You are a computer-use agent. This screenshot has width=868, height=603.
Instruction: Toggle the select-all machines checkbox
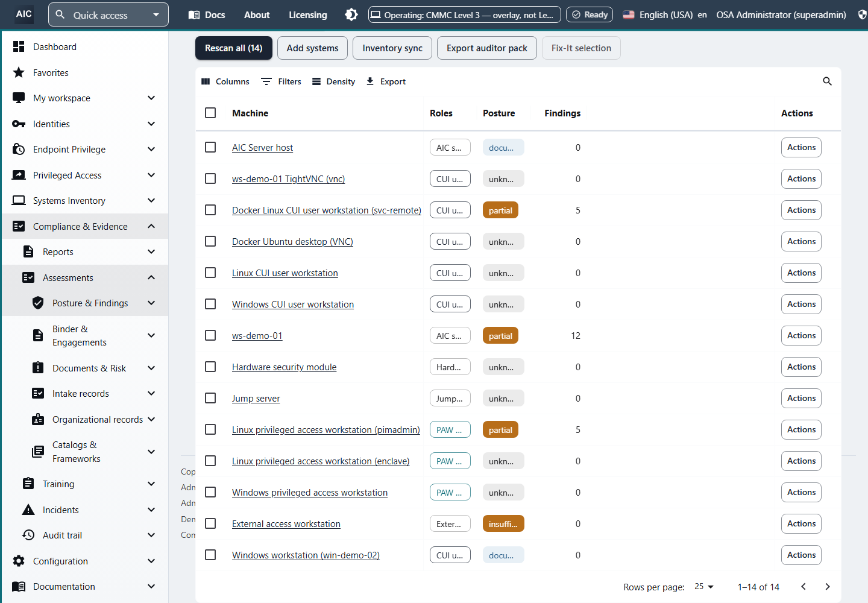pos(210,113)
